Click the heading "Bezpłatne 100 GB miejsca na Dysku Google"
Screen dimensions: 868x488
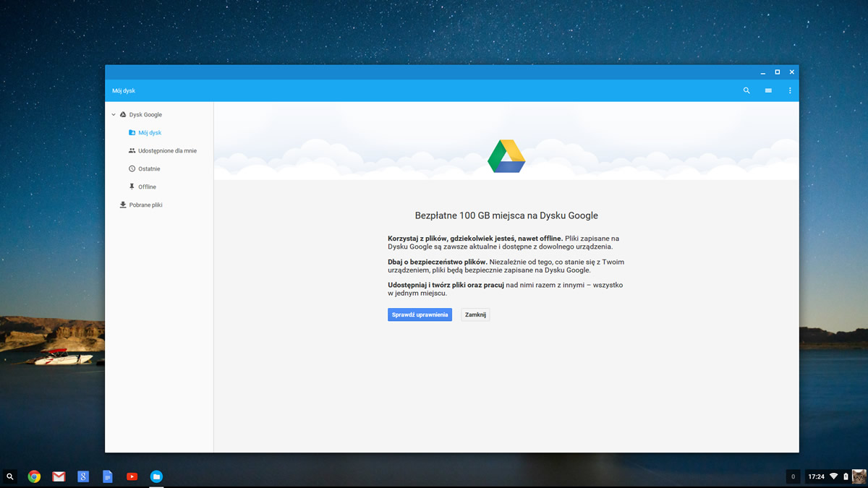point(506,215)
